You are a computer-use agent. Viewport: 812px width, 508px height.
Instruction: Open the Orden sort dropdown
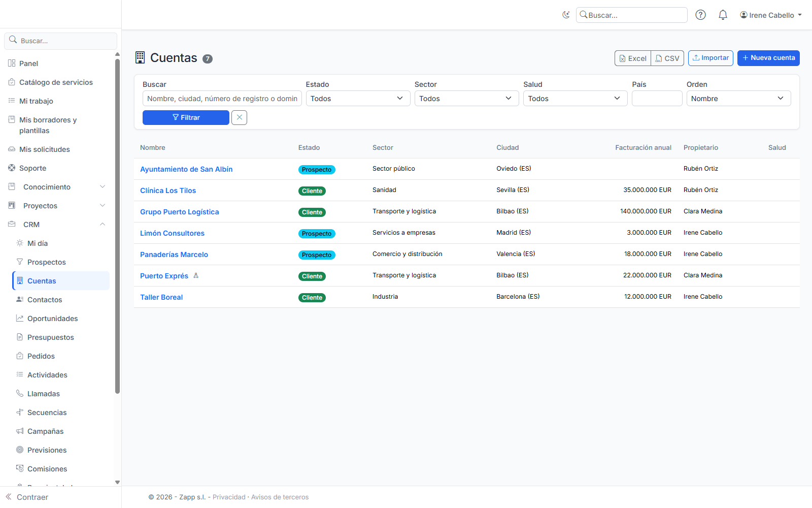(738, 99)
